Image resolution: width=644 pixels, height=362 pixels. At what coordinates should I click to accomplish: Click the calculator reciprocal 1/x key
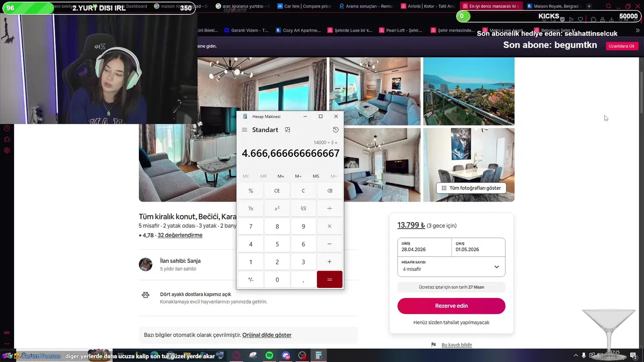point(251,208)
